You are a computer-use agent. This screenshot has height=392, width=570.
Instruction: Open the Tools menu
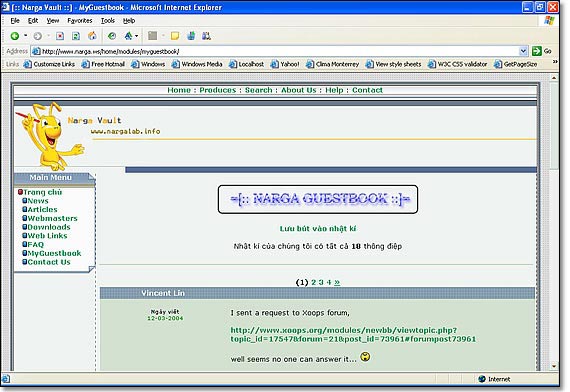pos(108,21)
